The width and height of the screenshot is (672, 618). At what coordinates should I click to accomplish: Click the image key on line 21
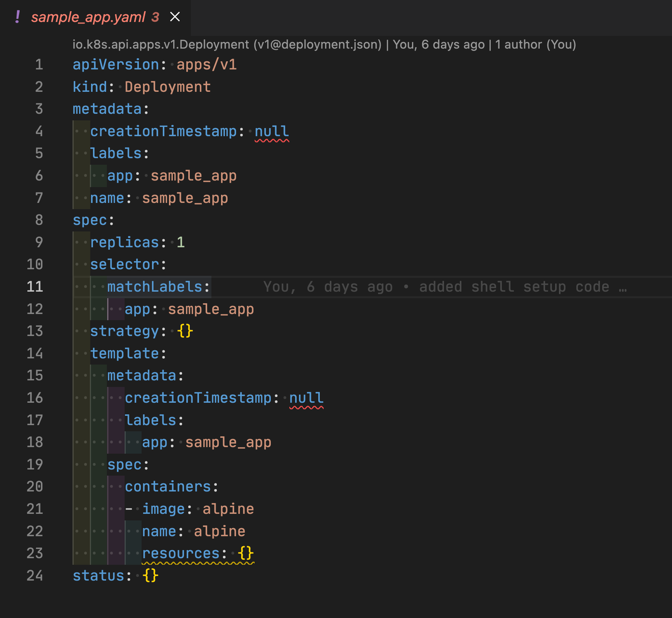(x=164, y=509)
